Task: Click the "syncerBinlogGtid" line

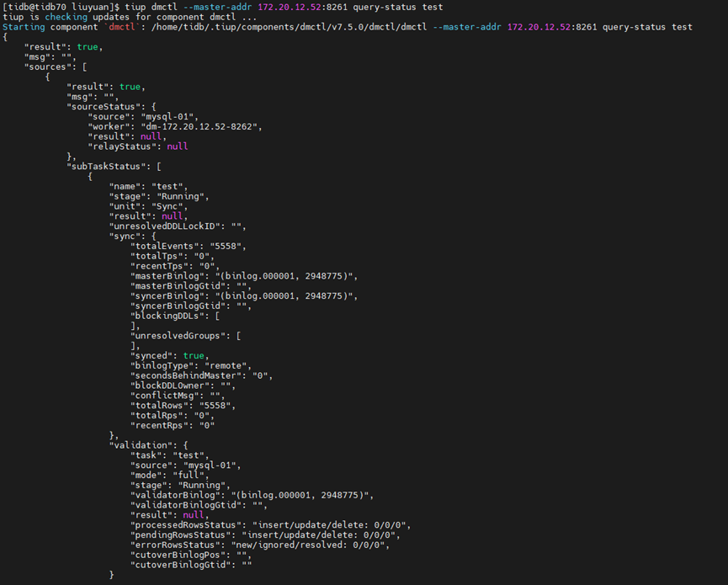Action: [191, 306]
